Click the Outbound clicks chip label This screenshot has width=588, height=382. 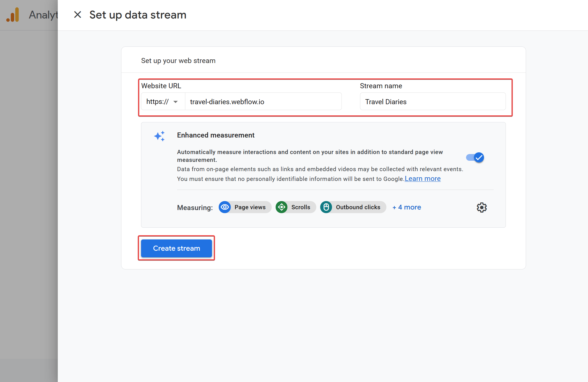click(x=358, y=207)
